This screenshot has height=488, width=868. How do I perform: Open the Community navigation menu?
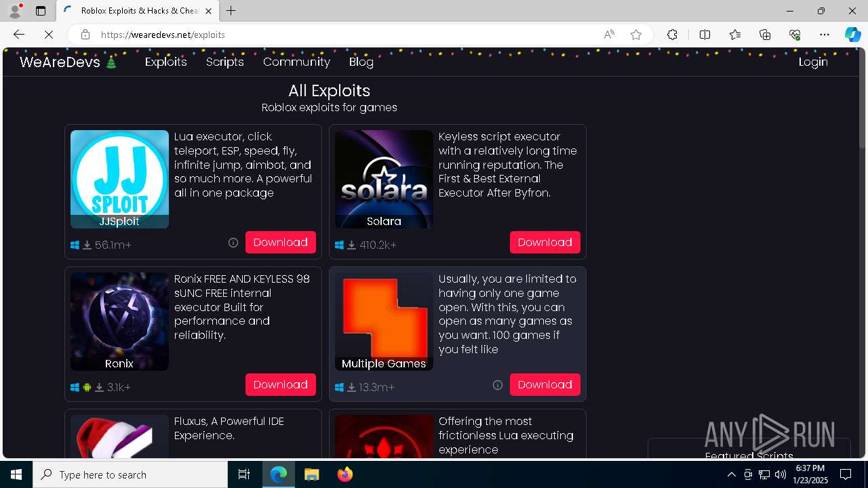click(x=296, y=62)
